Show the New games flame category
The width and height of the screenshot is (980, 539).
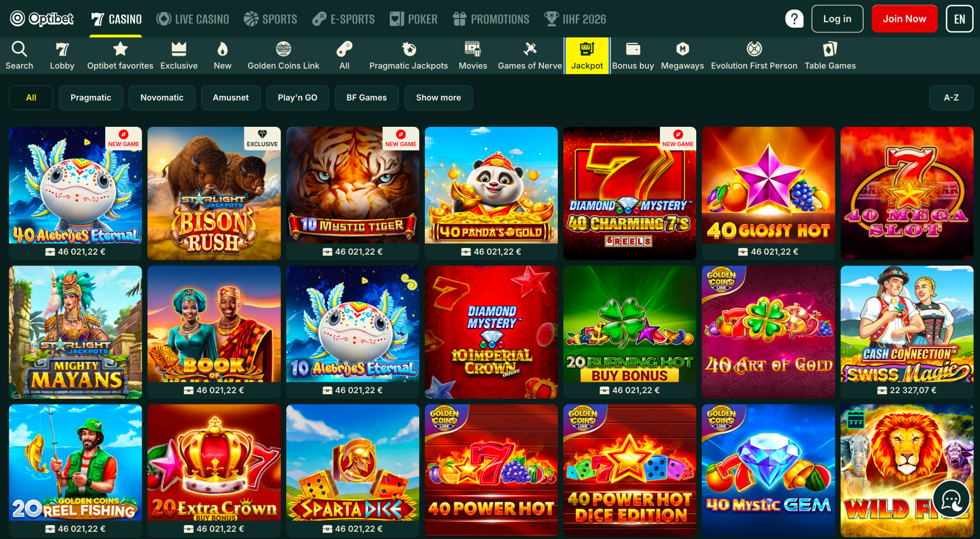[x=222, y=56]
